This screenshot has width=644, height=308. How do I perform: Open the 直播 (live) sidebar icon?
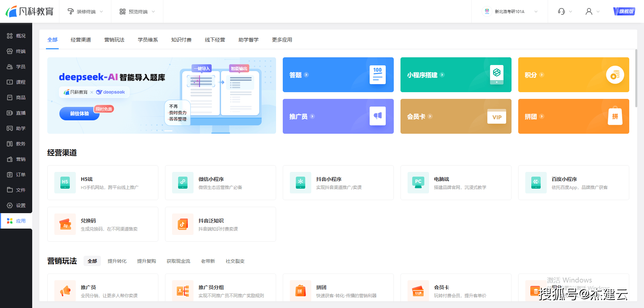(x=10, y=113)
